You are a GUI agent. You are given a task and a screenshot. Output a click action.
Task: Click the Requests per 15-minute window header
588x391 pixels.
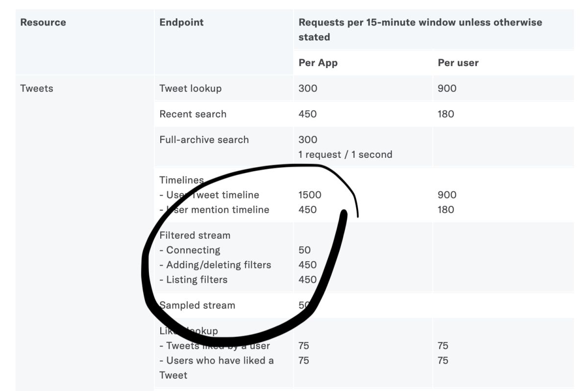pyautogui.click(x=420, y=30)
